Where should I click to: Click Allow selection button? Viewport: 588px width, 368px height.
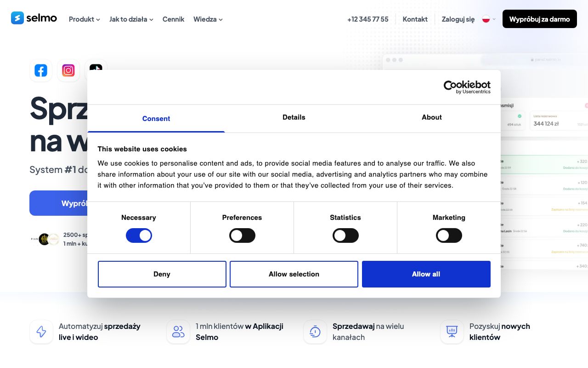[294, 274]
